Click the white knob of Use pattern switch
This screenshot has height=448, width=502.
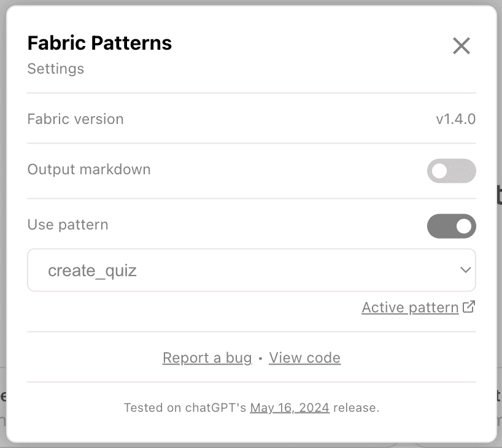[x=464, y=226]
